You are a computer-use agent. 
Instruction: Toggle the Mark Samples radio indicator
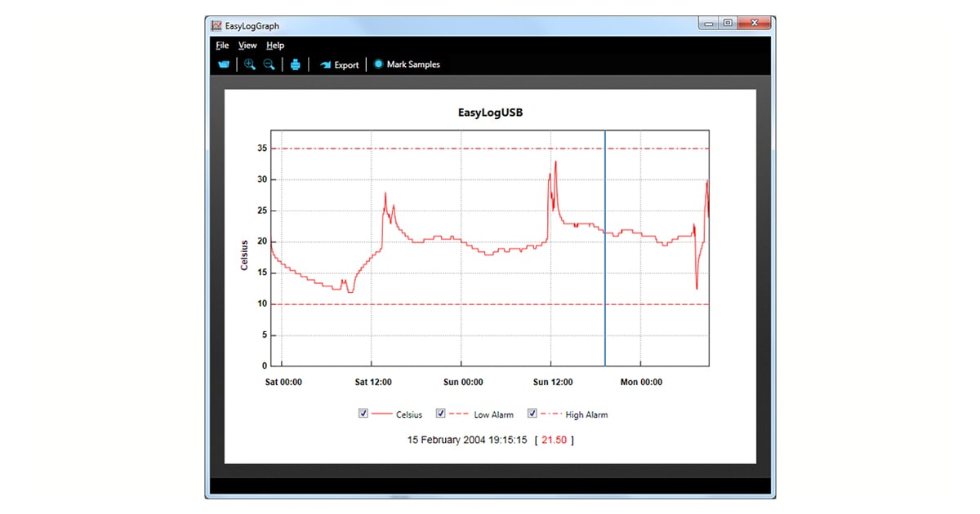pos(378,64)
